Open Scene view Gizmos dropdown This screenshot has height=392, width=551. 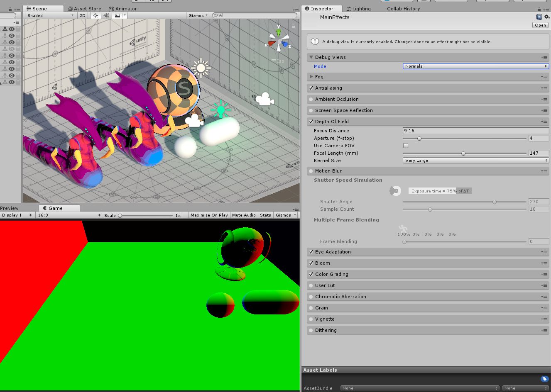pos(198,15)
